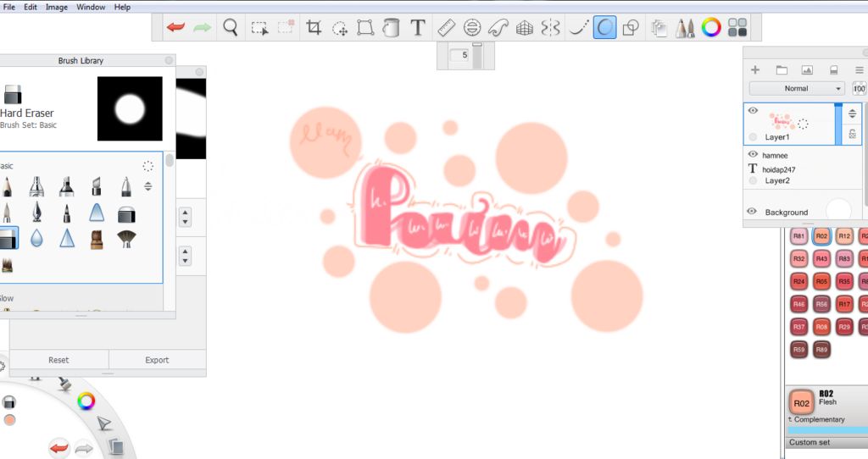Pick the Crop tool in the toolbar
The height and width of the screenshot is (459, 868).
click(314, 27)
